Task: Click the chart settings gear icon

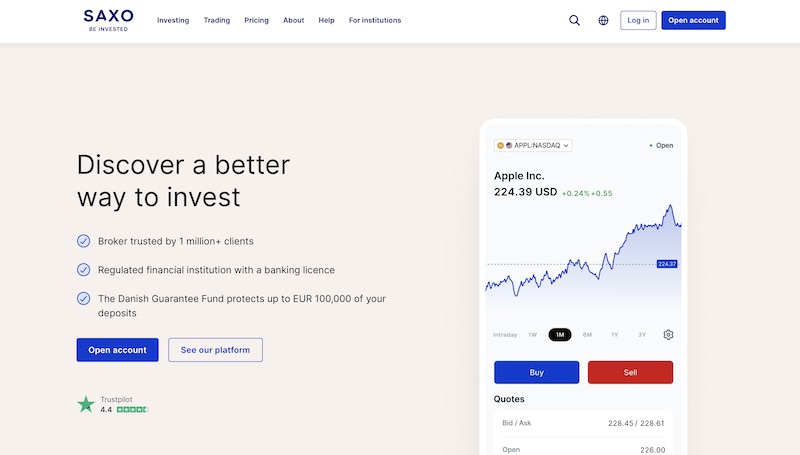Action: 668,335
